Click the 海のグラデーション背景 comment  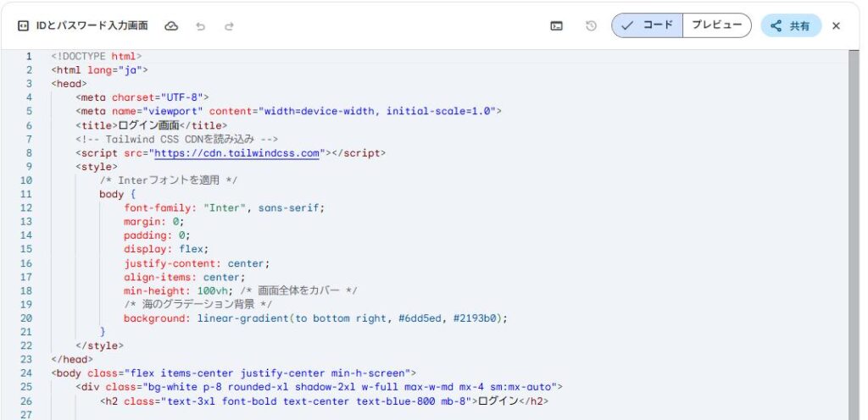pyautogui.click(x=198, y=305)
